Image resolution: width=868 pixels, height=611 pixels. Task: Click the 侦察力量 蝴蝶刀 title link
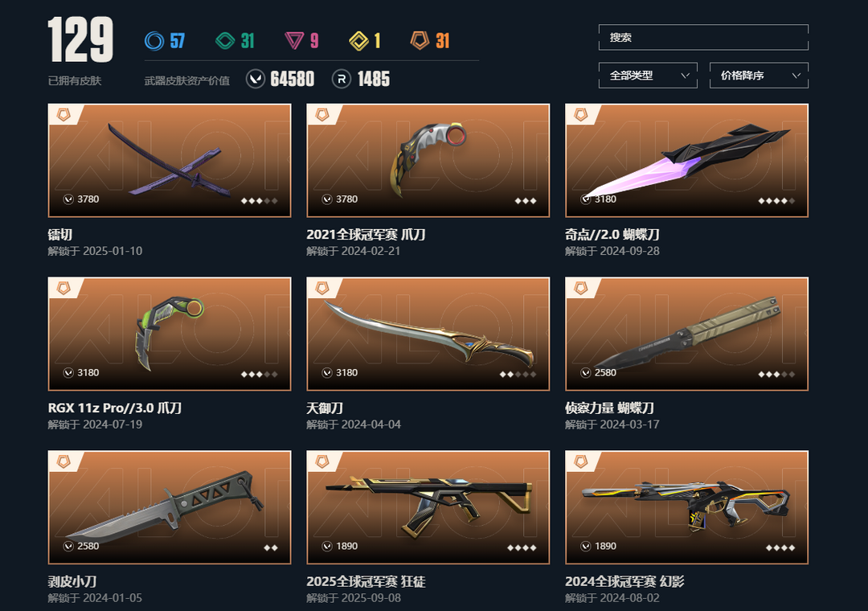(x=609, y=408)
